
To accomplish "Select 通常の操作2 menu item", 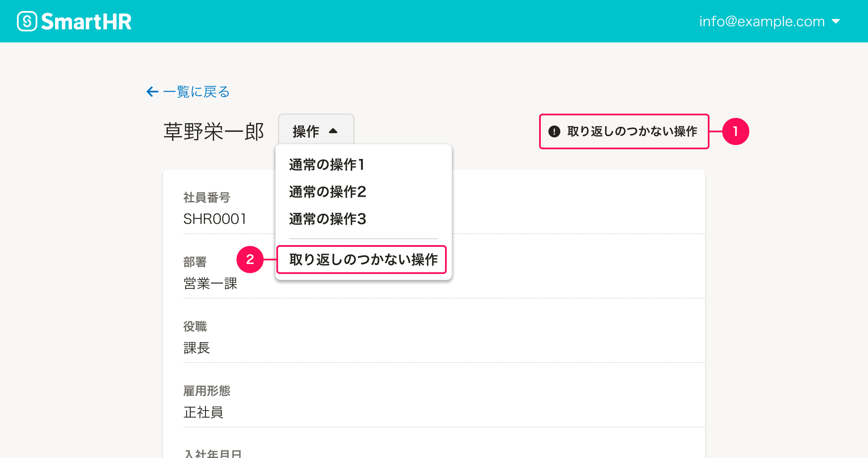I will [x=327, y=192].
